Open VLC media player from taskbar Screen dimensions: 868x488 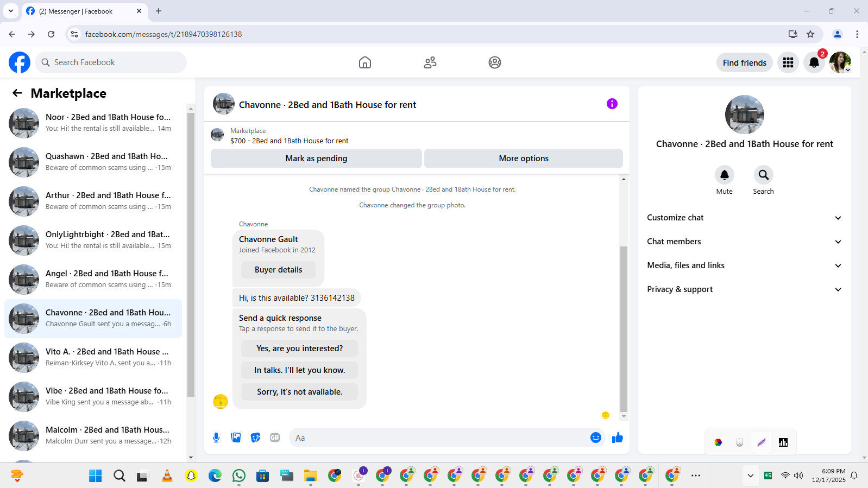tap(167, 476)
